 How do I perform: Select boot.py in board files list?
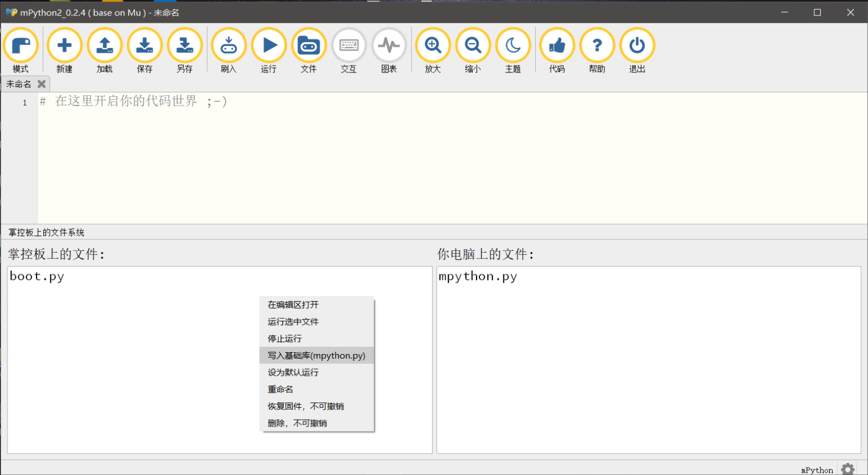pyautogui.click(x=37, y=277)
